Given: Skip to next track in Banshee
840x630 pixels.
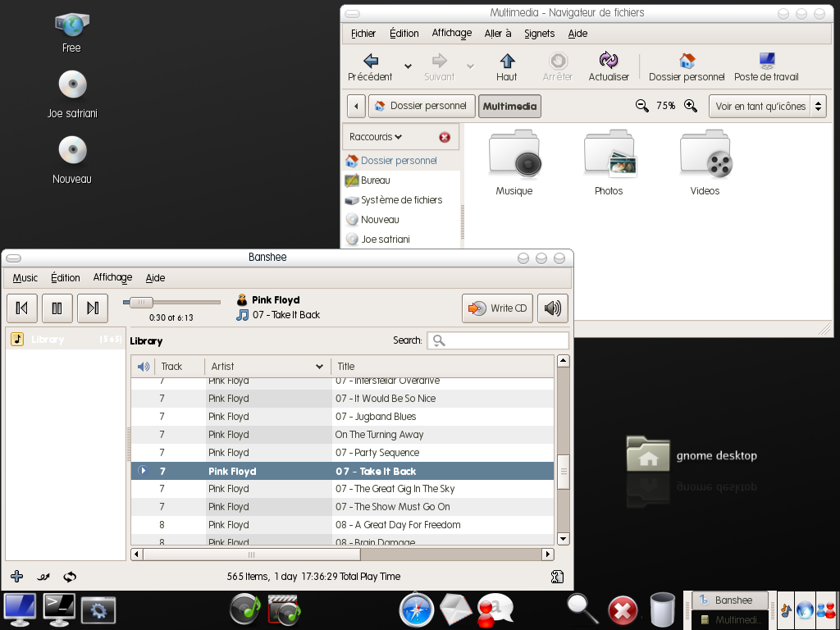Looking at the screenshot, I should [93, 308].
